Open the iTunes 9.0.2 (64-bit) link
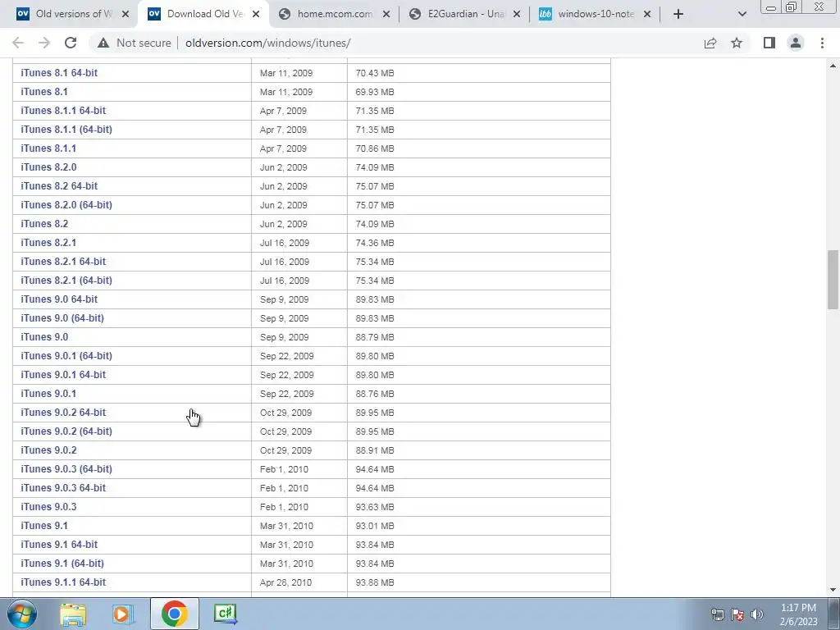840x630 pixels. point(66,431)
